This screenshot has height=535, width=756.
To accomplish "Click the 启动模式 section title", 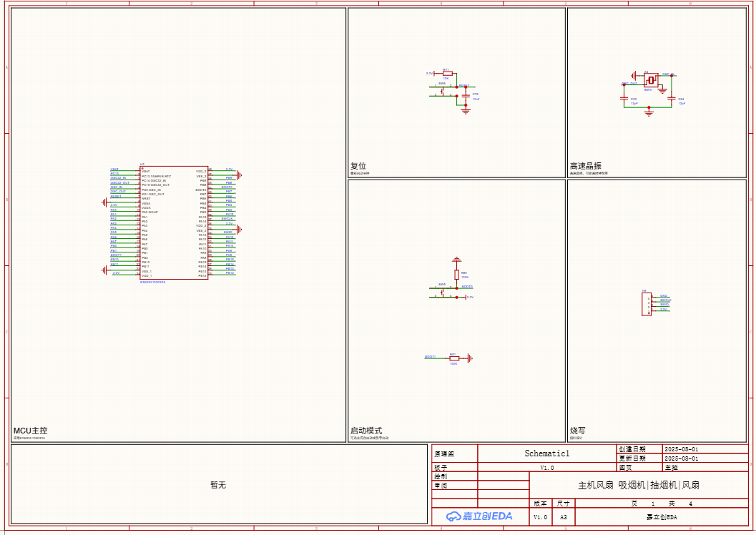I will click(x=366, y=431).
